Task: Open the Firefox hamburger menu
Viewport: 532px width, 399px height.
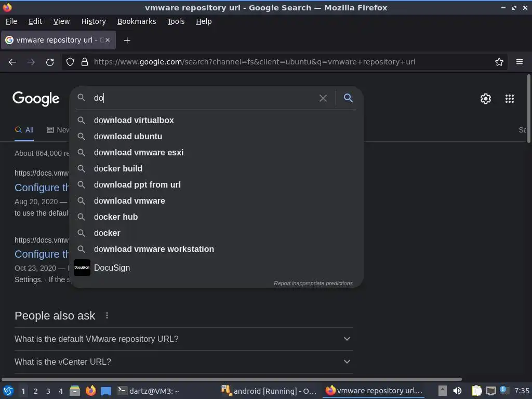Action: [519, 62]
